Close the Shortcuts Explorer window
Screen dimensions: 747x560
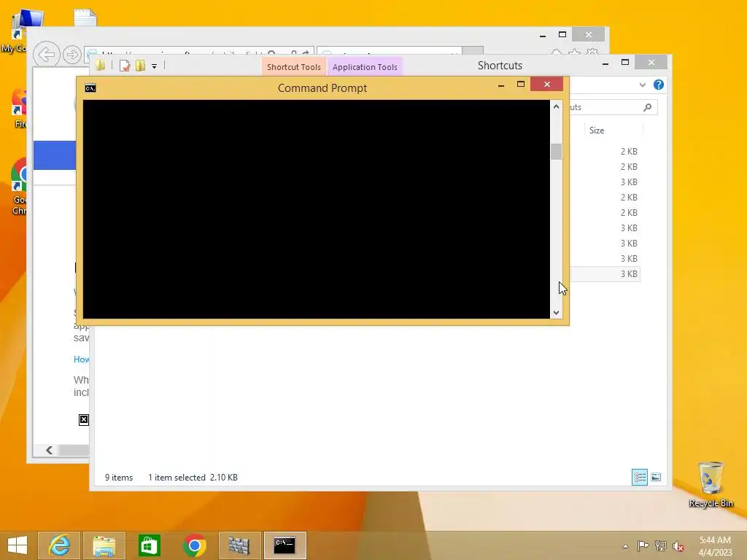651,63
